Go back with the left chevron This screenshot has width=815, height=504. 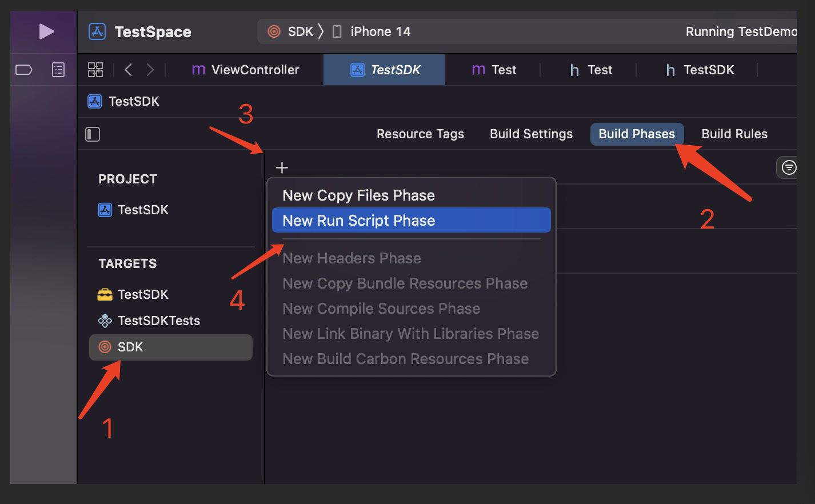[x=129, y=70]
